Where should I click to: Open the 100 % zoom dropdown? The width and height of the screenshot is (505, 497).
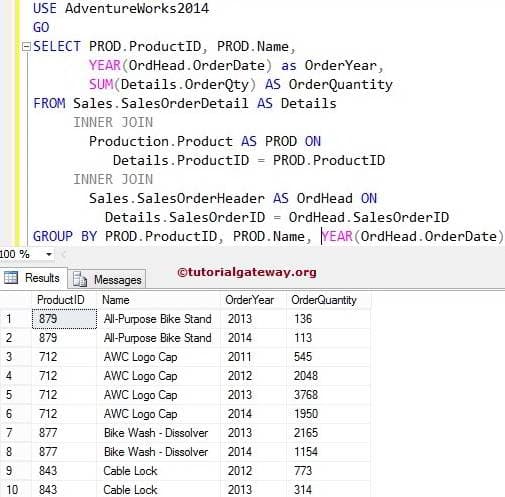point(49,255)
